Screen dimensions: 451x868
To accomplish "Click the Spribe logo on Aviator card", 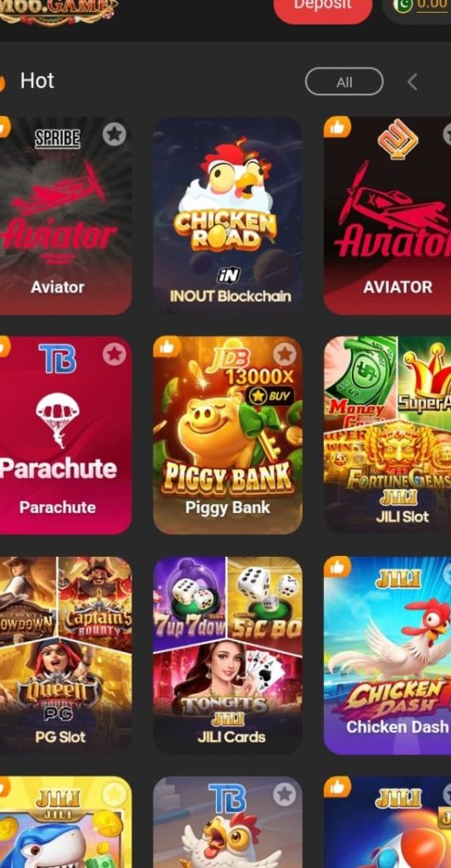I will click(58, 138).
